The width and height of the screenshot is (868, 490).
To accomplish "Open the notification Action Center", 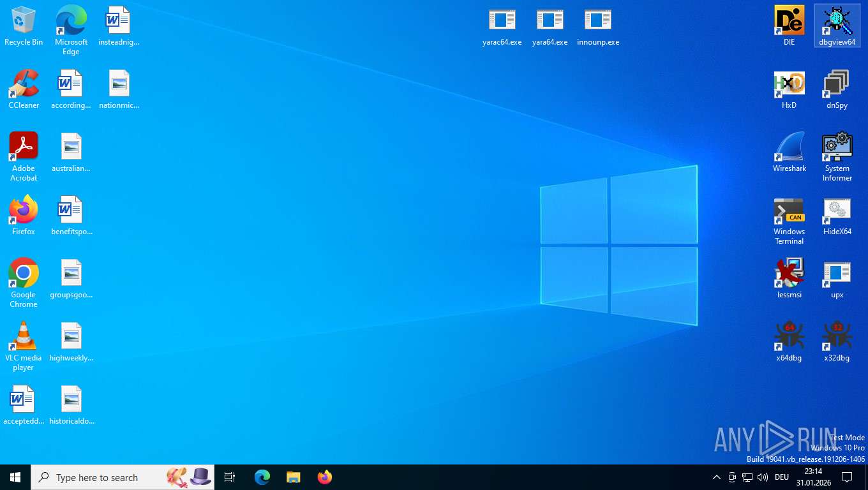I will click(x=847, y=477).
